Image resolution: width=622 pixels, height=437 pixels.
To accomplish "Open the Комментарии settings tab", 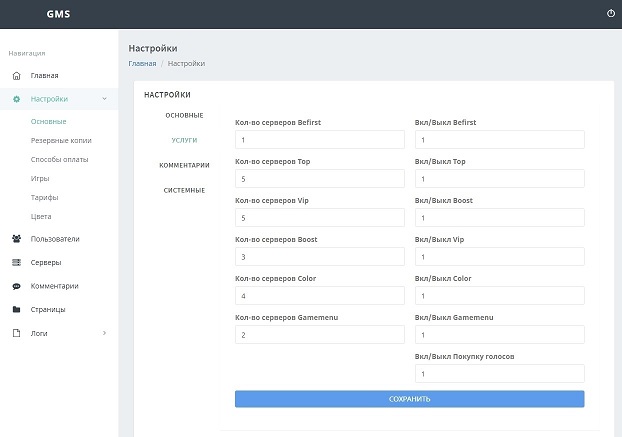I will tap(184, 165).
